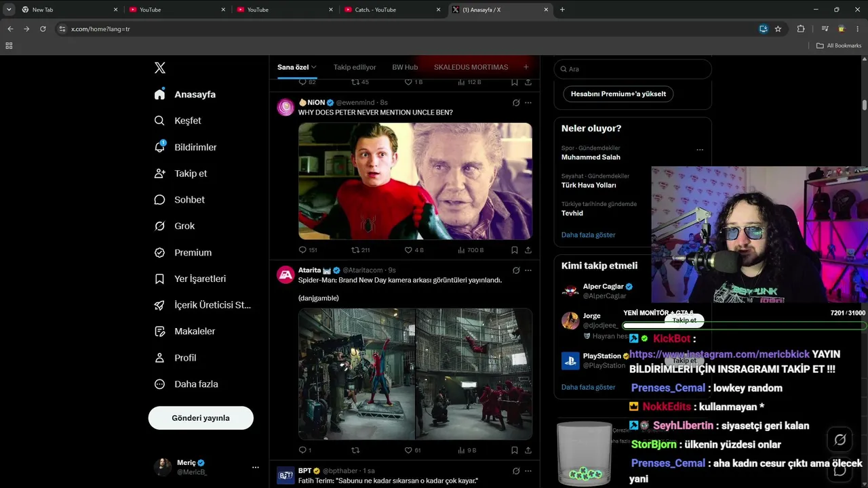Show more under Neler oluyor
Image resolution: width=868 pixels, height=488 pixels.
click(589, 235)
